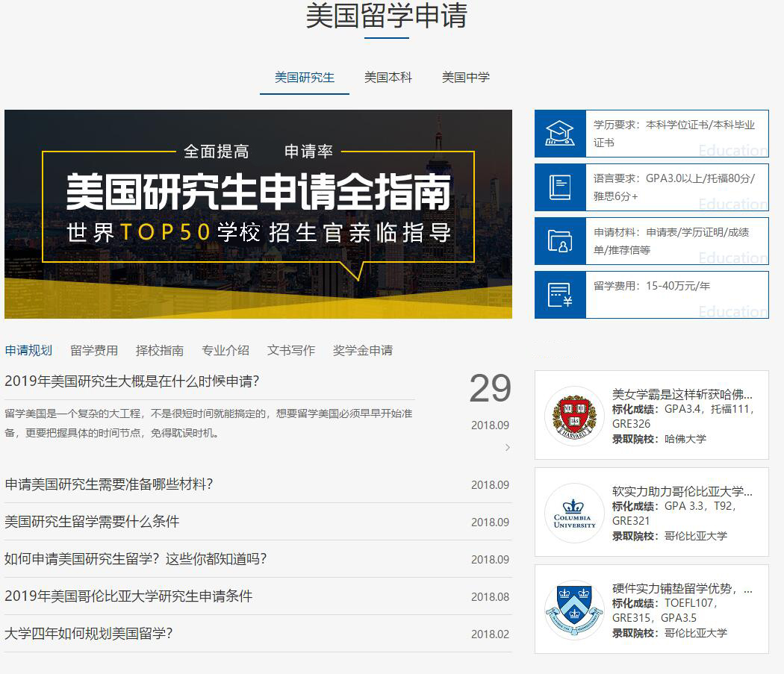
Task: Click the graduation cap education requirement icon
Action: coord(560,134)
